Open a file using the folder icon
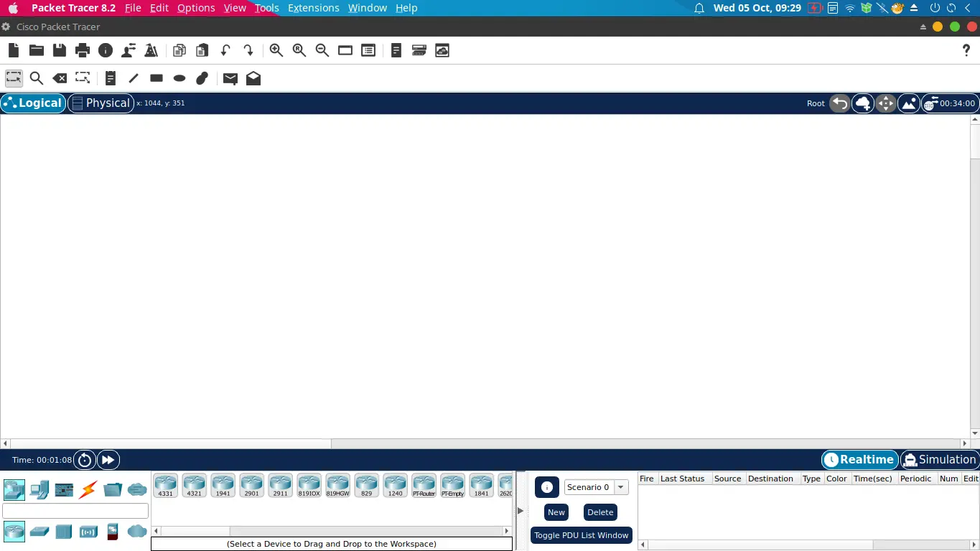The image size is (980, 551). 37,50
